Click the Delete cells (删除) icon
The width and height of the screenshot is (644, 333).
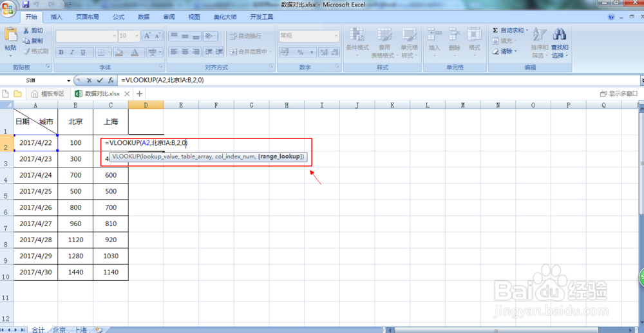[x=455, y=33]
